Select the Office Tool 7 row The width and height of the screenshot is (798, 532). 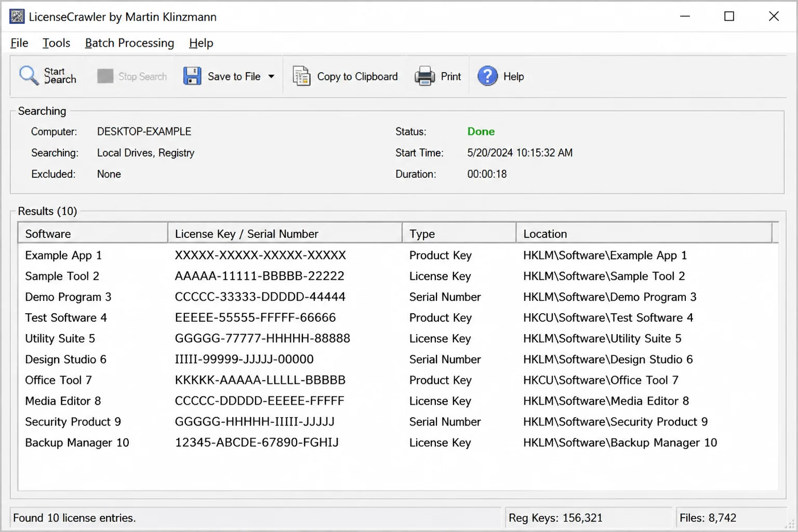pos(398,380)
